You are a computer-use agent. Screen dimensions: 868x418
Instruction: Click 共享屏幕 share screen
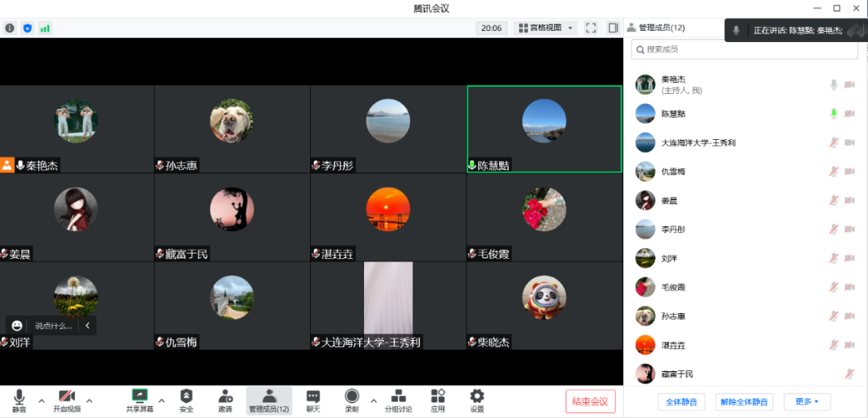(139, 401)
